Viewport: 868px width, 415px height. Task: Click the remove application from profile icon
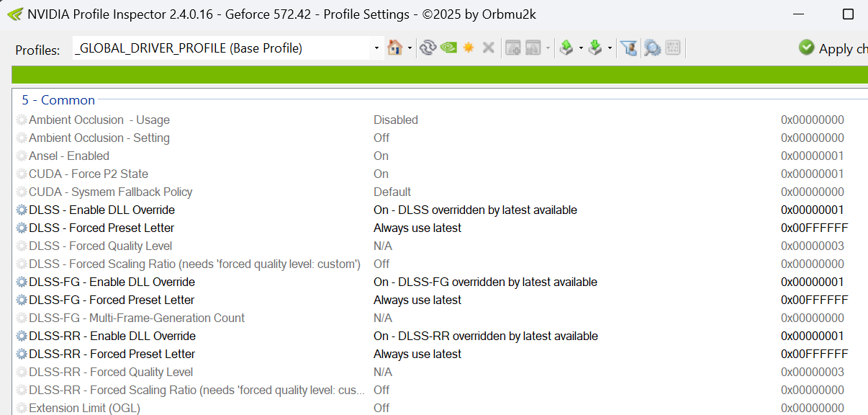(x=533, y=48)
